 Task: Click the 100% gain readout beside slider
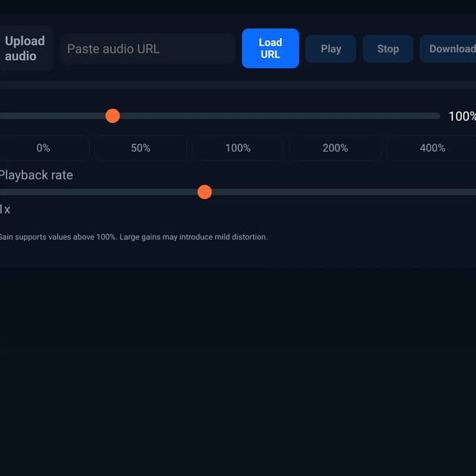click(462, 117)
